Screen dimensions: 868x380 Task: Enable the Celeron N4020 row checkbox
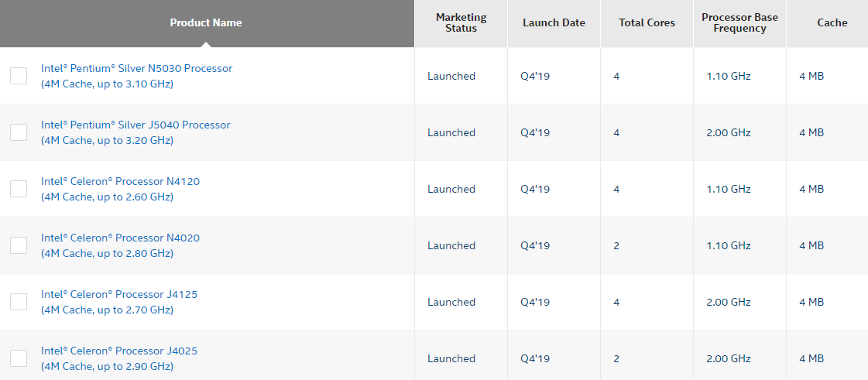coord(19,245)
